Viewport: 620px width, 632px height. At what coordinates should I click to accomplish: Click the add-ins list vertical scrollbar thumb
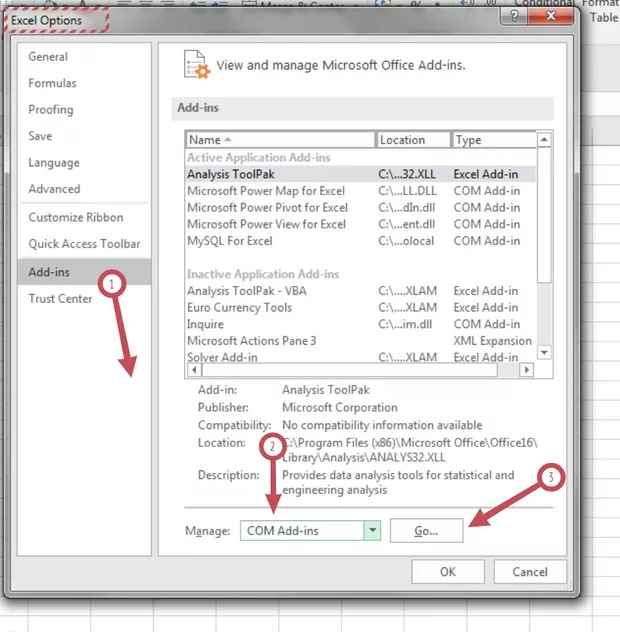click(x=544, y=215)
